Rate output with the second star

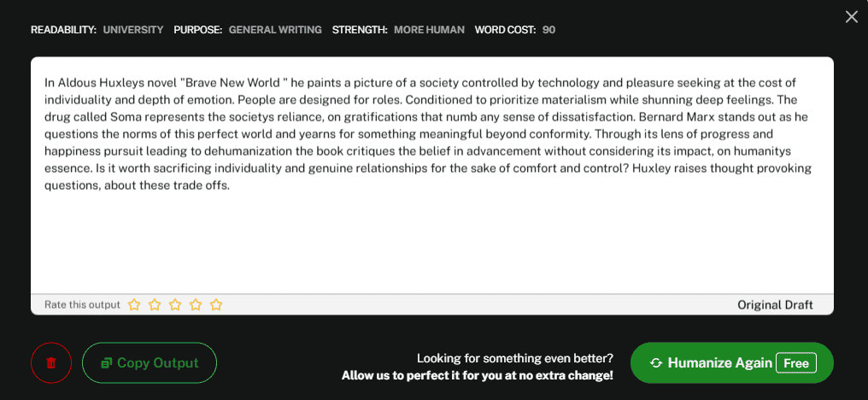point(155,304)
